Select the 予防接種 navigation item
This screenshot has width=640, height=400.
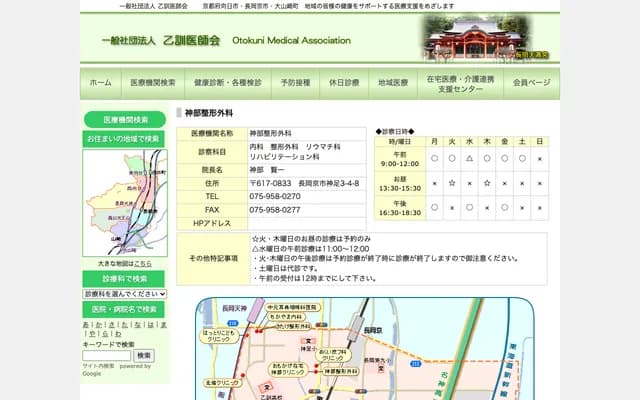[x=295, y=83]
